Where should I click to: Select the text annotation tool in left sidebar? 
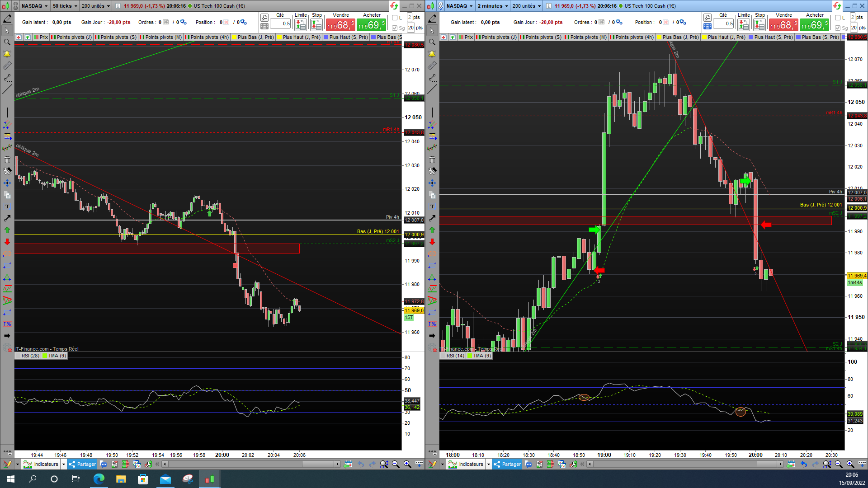pos(7,206)
